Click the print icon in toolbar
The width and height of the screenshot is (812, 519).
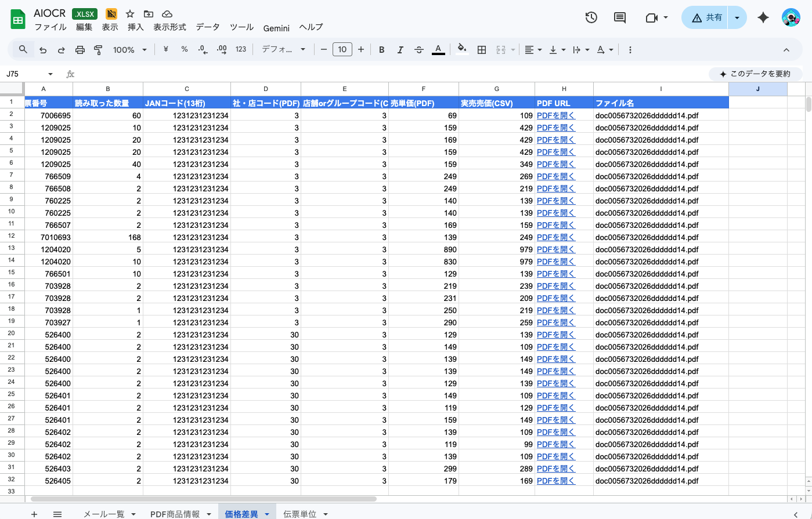tap(80, 50)
